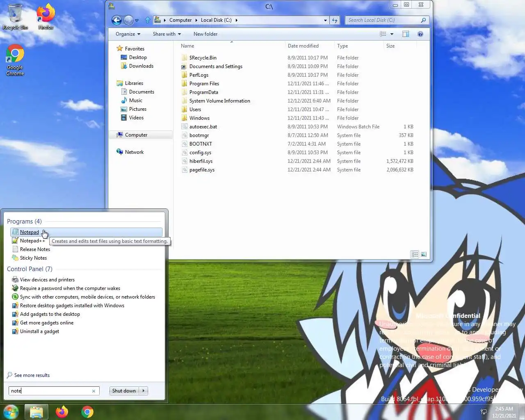Show the preview pane
This screenshot has width=525, height=420.
[406, 34]
